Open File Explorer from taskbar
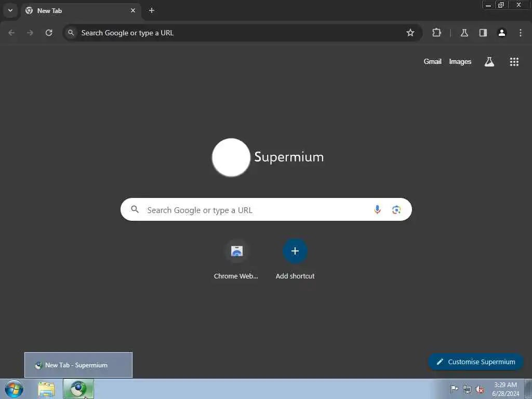 [46, 389]
